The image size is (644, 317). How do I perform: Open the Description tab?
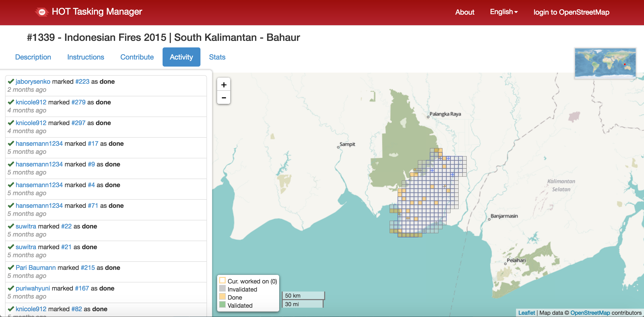tap(33, 57)
